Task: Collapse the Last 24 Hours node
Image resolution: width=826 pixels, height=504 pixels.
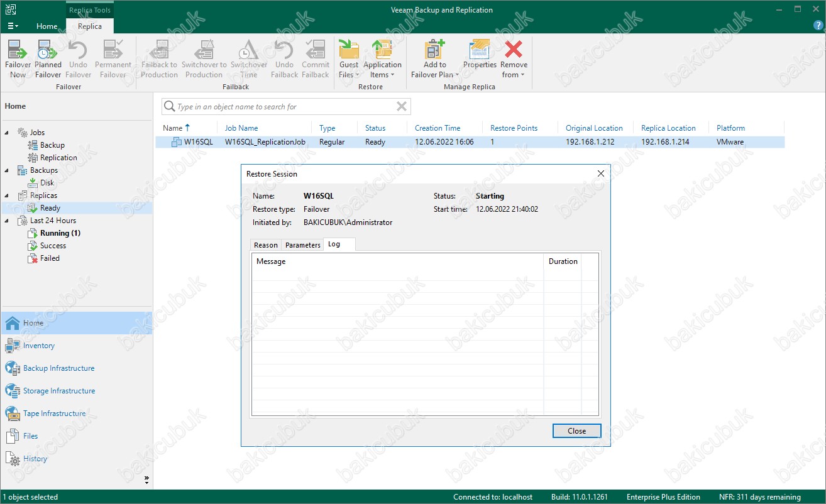Action: point(8,221)
